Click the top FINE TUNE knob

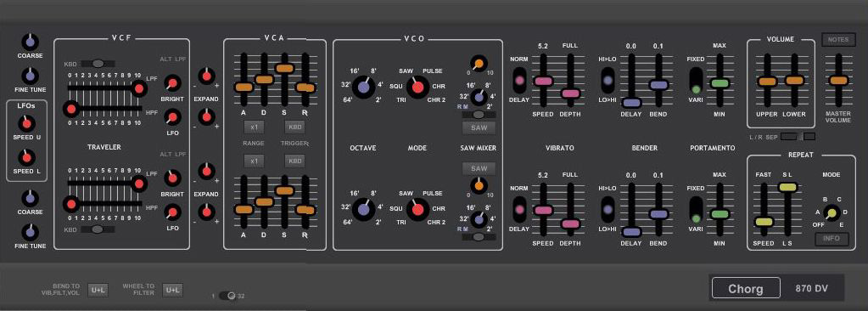tap(30, 76)
